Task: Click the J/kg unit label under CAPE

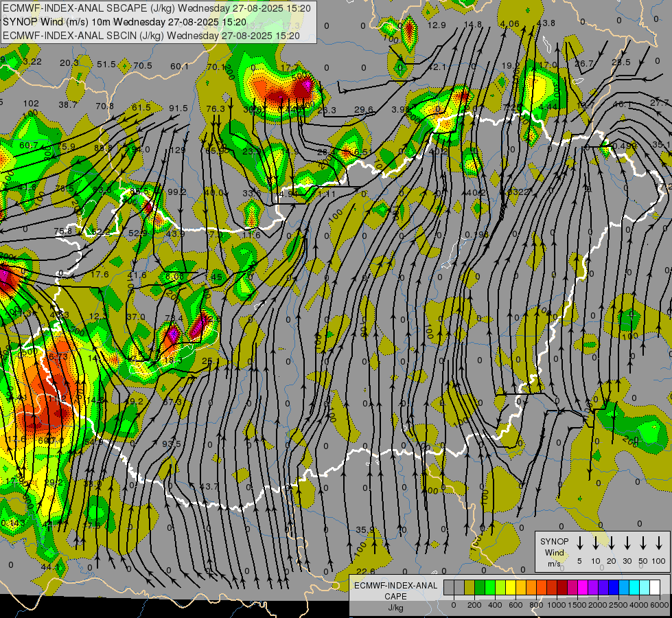Action: click(395, 608)
